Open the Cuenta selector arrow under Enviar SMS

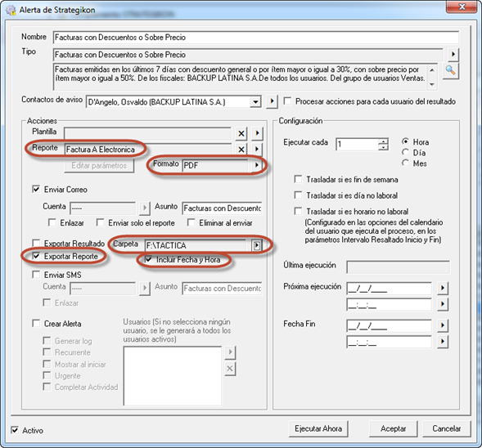144,288
